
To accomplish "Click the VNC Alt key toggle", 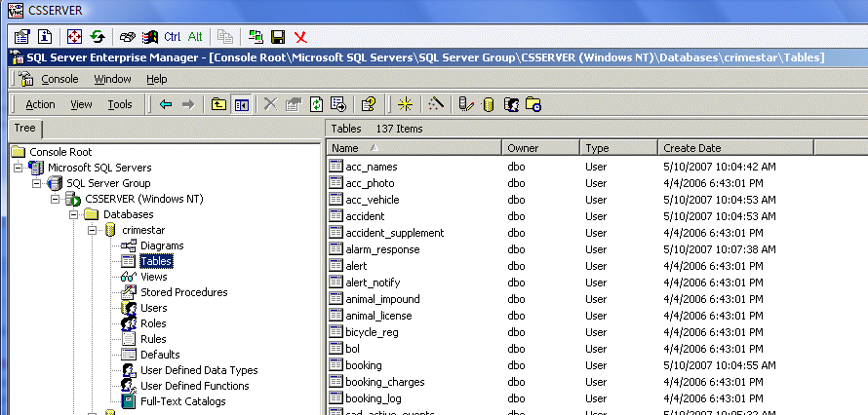I will 195,37.
